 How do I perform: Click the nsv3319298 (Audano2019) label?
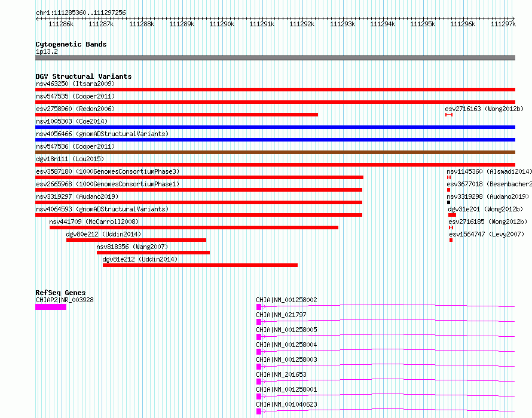488,196
